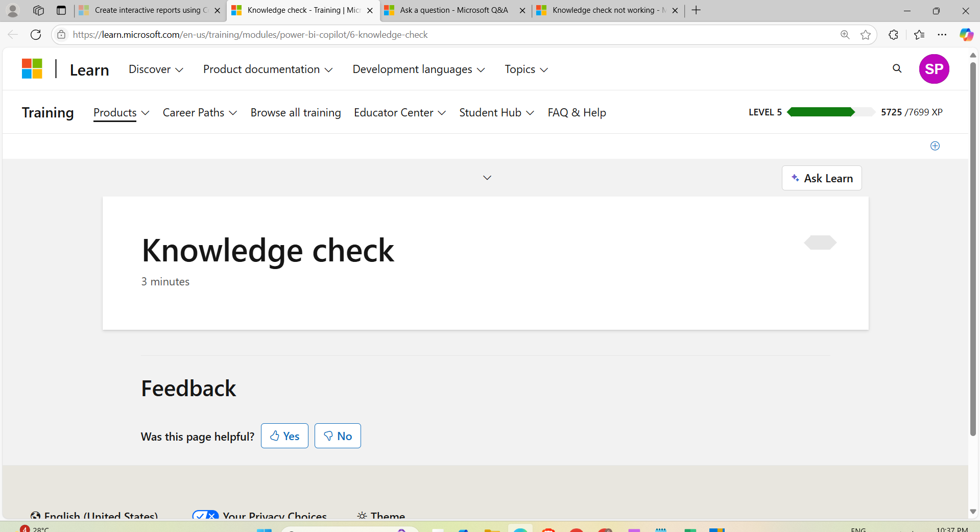Screen dimensions: 980x532
Task: Click the browser profile icon
Action: click(13, 10)
